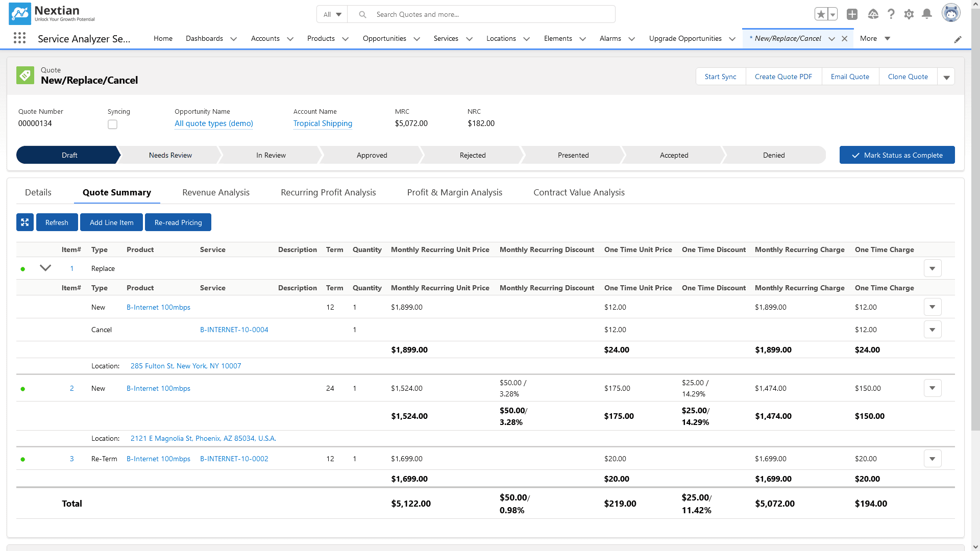
Task: Switch to the Revenue Analysis tab
Action: (215, 192)
